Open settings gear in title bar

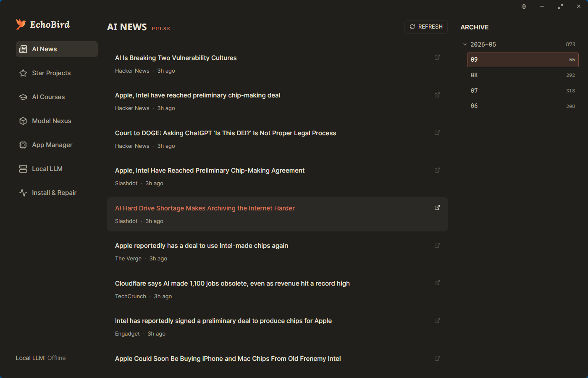coord(524,7)
